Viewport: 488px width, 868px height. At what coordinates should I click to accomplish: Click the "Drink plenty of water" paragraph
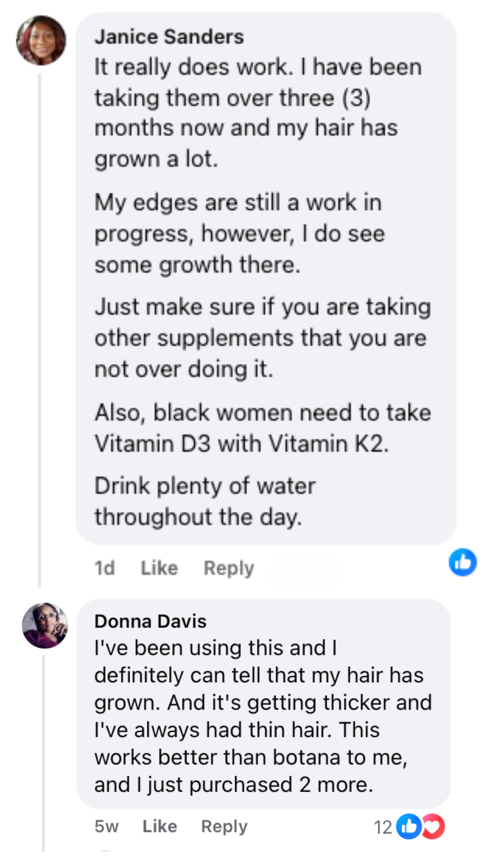coord(205,501)
